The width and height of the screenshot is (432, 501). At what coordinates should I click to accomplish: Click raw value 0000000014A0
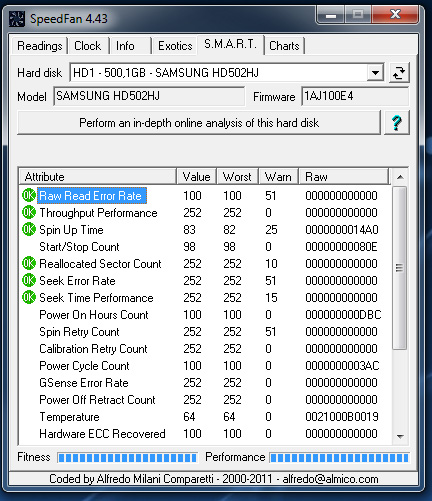[x=342, y=230]
